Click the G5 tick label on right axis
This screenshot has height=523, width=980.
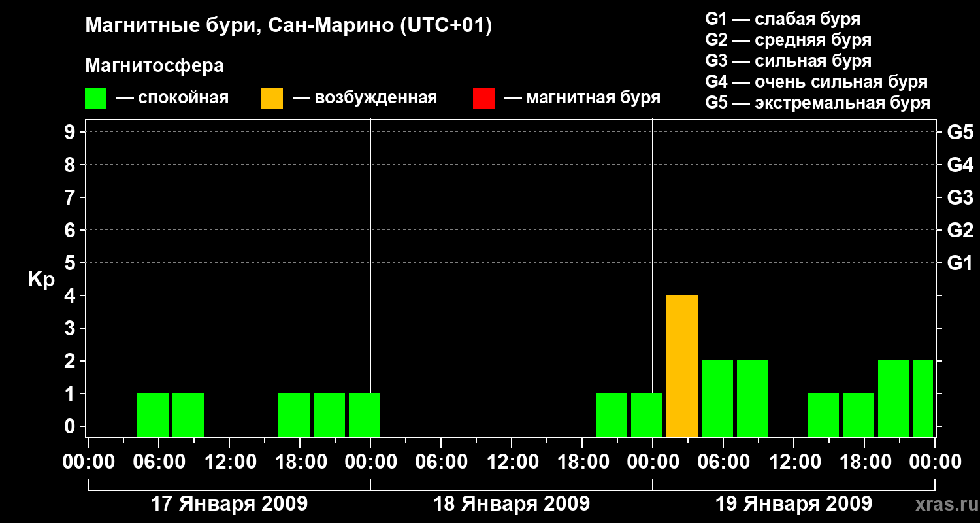(960, 132)
